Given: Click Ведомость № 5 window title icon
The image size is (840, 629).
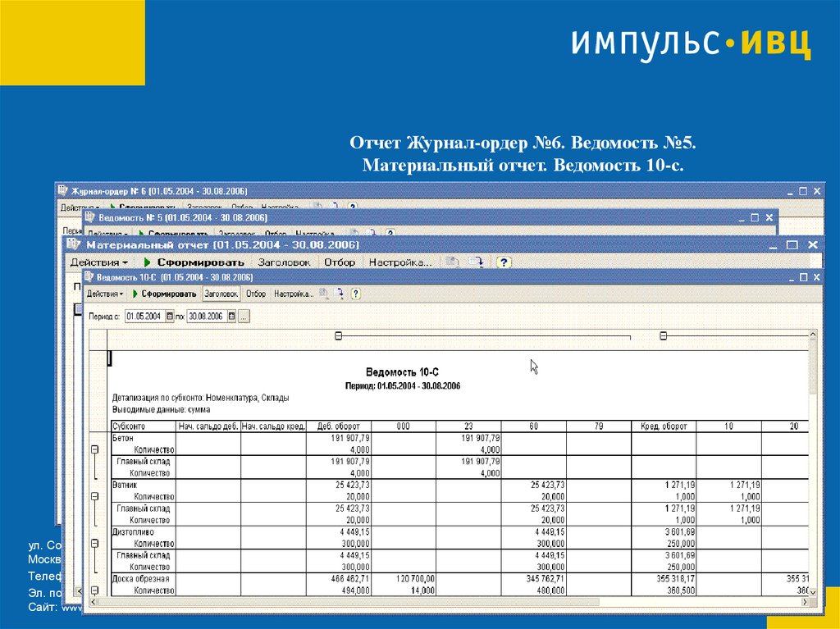Looking at the screenshot, I should point(90,217).
